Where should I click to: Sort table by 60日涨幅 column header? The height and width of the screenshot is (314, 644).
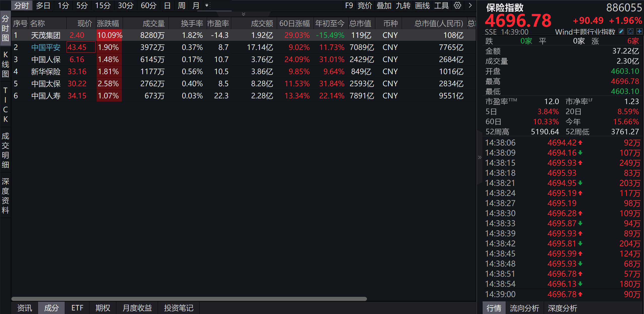click(x=295, y=23)
